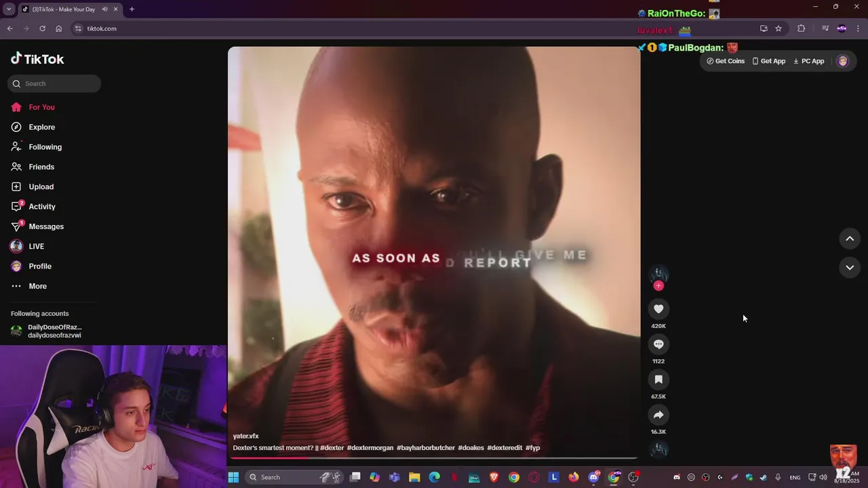This screenshot has height=488, width=868.
Task: Open comments on the video
Action: (658, 344)
